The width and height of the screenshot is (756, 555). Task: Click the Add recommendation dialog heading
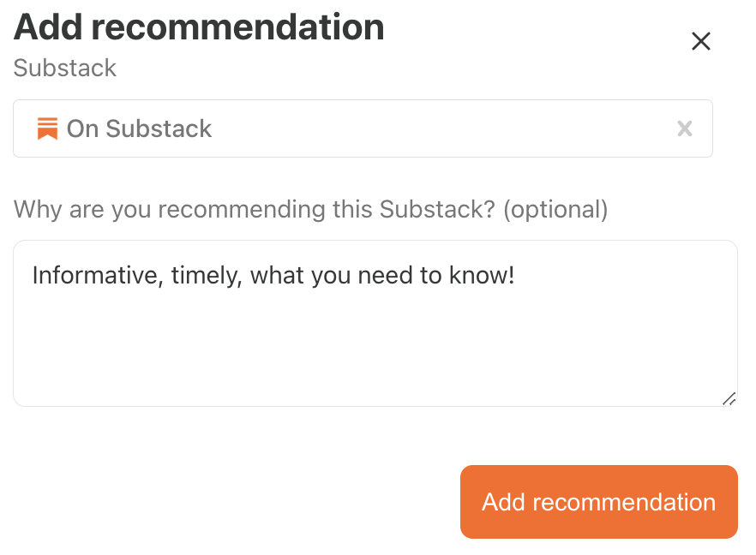(199, 27)
